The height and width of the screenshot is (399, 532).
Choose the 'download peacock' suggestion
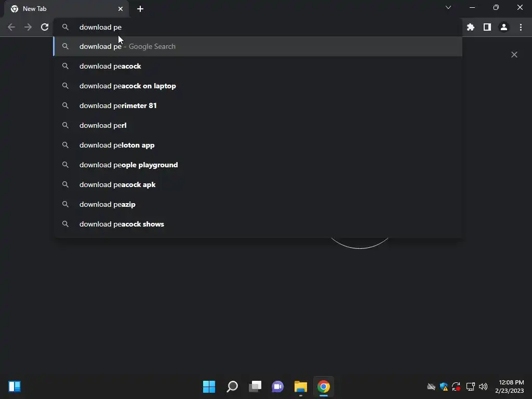point(258,66)
